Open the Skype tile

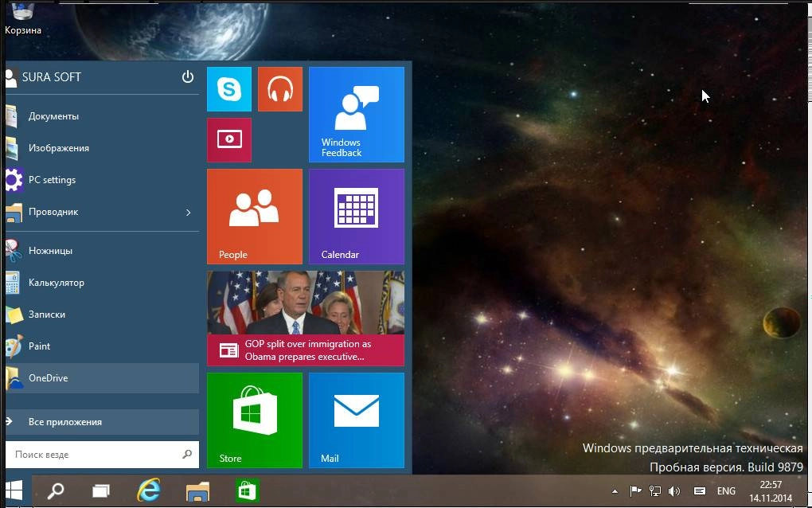[229, 89]
